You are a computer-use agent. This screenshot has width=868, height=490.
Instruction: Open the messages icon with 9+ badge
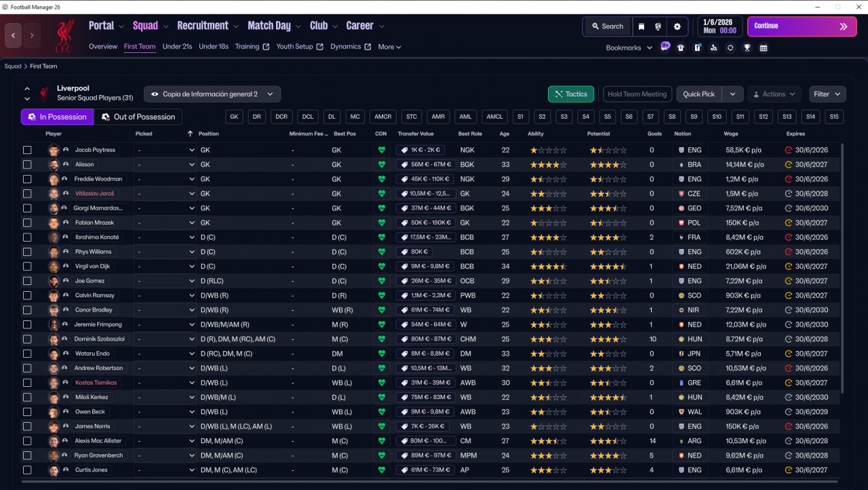pyautogui.click(x=665, y=47)
